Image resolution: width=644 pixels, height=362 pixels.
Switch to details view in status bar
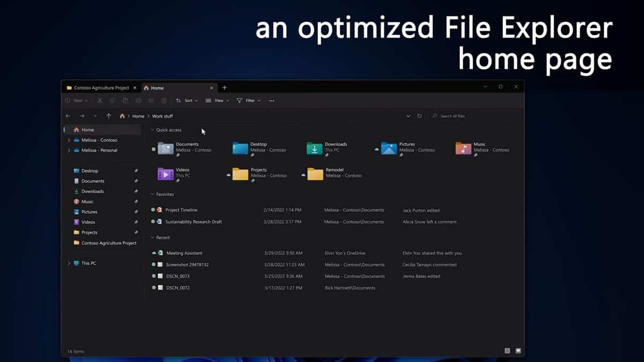tap(507, 351)
